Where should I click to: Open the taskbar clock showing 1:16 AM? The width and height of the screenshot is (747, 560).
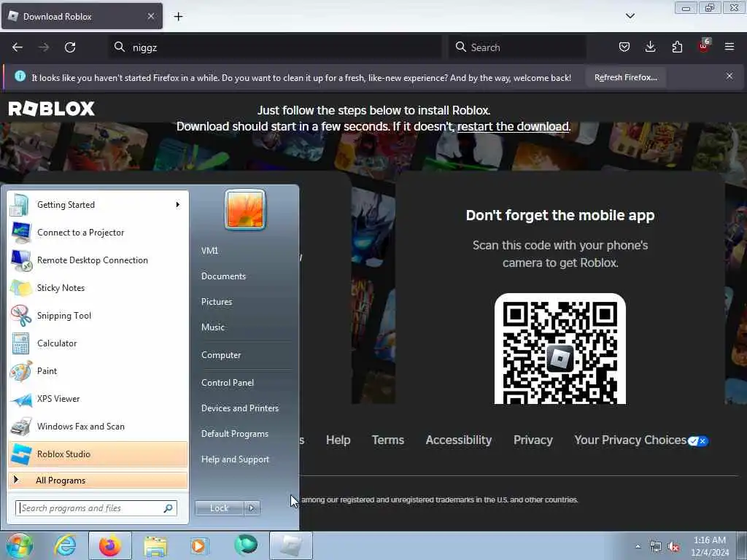pyautogui.click(x=710, y=546)
